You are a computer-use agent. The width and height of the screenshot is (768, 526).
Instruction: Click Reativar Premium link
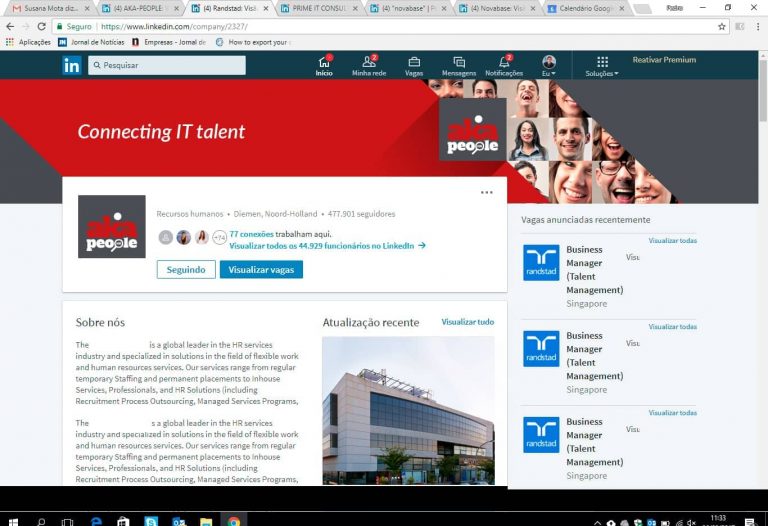coord(664,60)
